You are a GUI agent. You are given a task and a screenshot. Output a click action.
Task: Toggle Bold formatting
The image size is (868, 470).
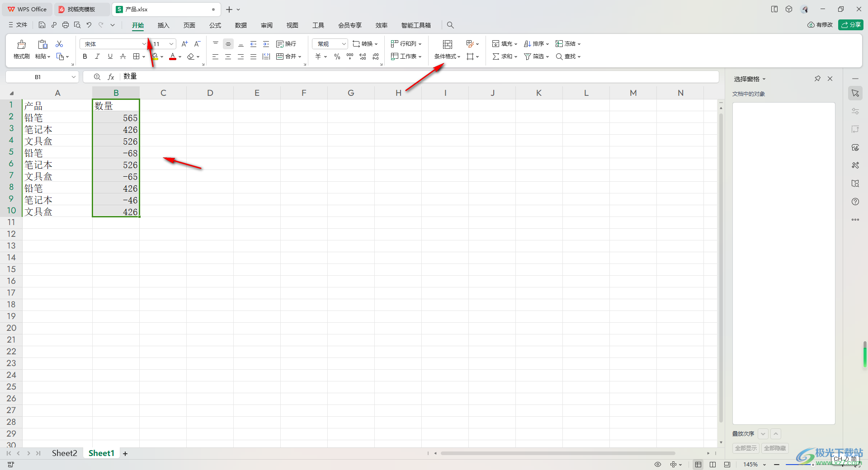point(85,56)
